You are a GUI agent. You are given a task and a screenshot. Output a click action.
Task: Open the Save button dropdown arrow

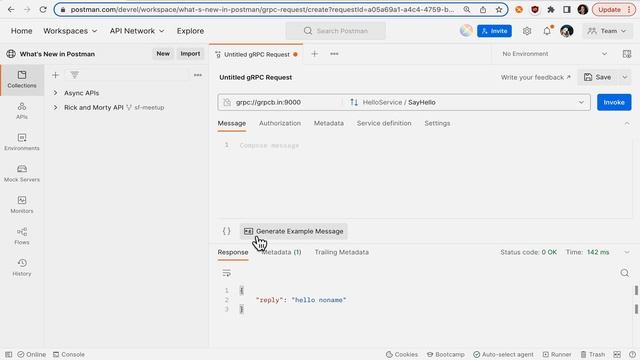[625, 77]
